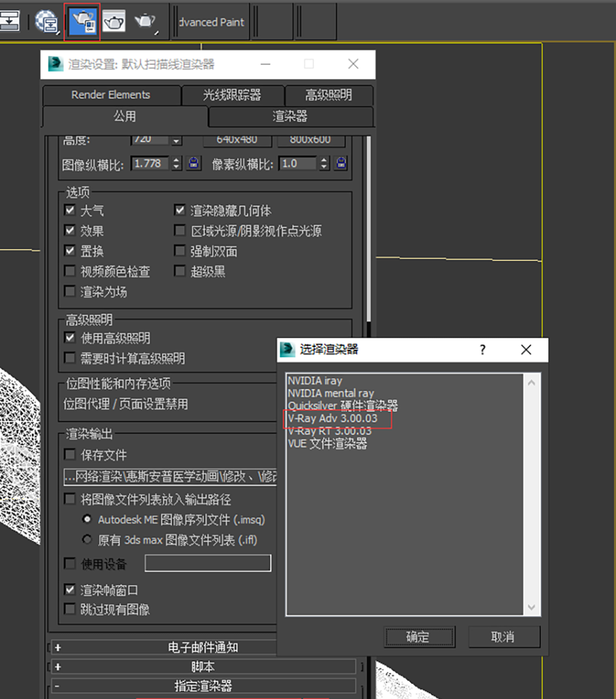The height and width of the screenshot is (699, 616).
Task: Switch to the Render Elements tab
Action: pos(112,95)
